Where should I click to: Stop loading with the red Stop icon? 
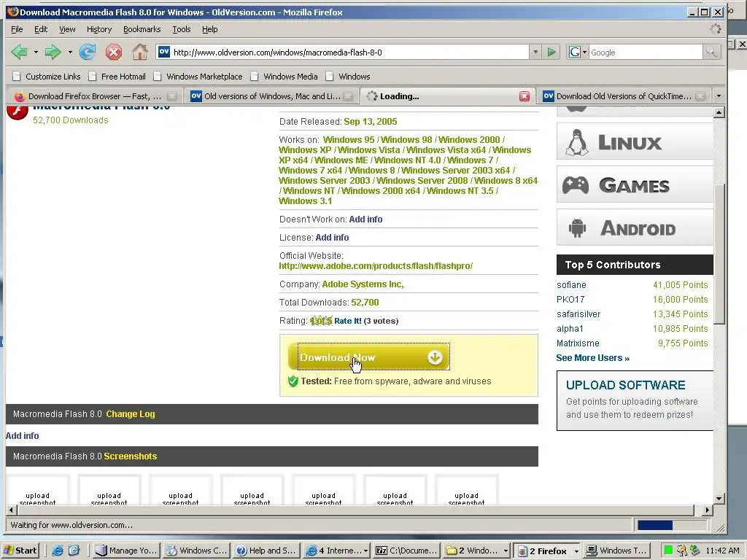[113, 52]
